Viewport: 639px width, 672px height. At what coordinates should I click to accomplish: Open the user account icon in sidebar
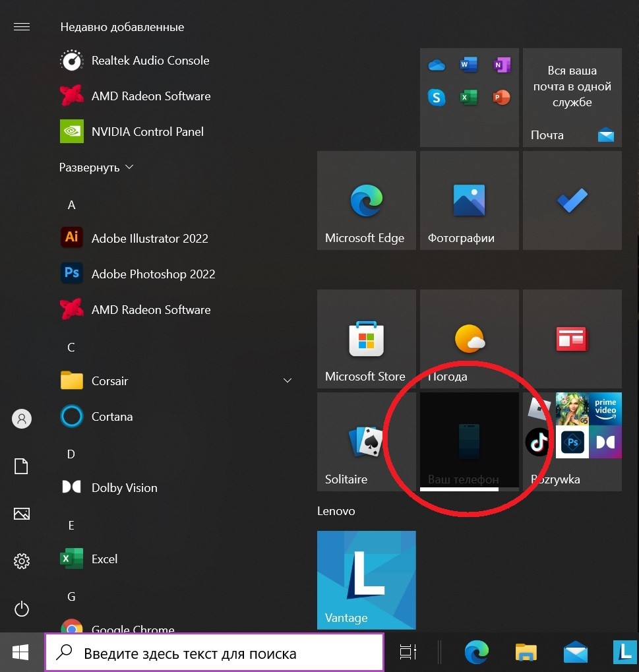[22, 419]
